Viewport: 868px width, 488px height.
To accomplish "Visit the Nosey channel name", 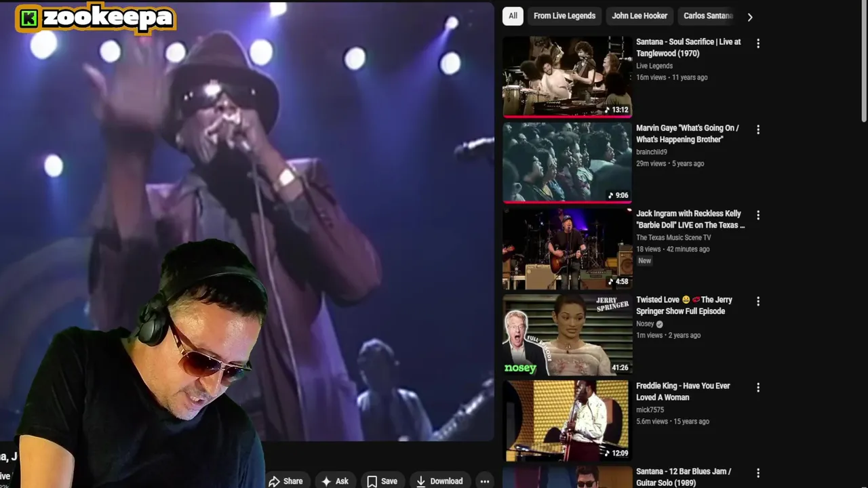I will coord(645,324).
